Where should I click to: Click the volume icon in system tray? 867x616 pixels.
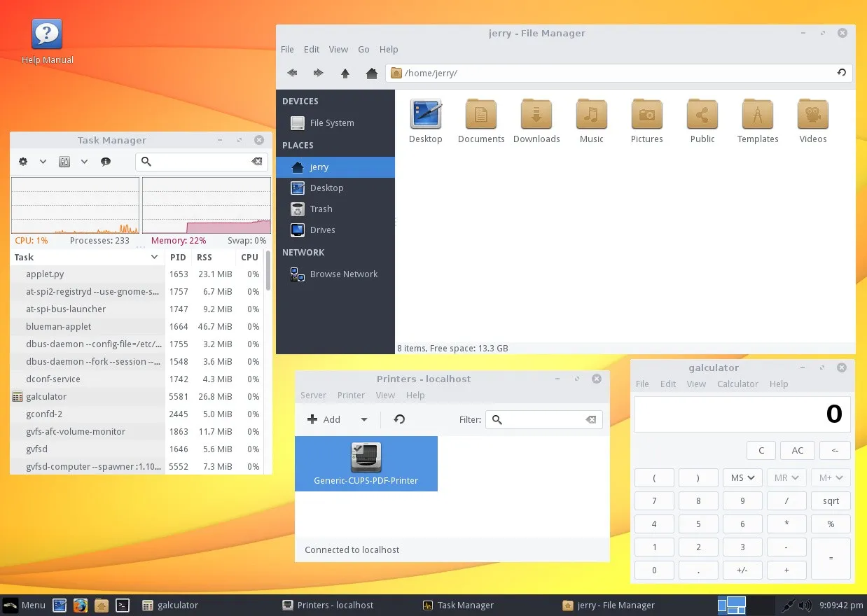click(x=804, y=605)
